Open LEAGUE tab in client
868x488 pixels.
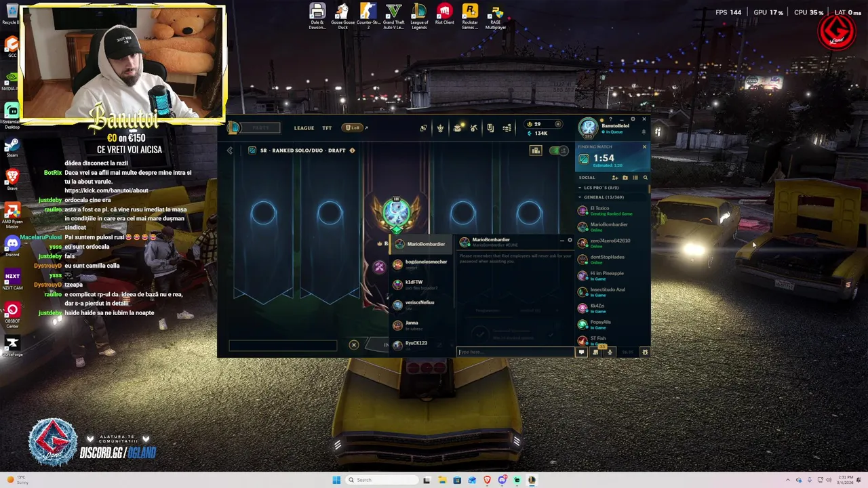304,128
